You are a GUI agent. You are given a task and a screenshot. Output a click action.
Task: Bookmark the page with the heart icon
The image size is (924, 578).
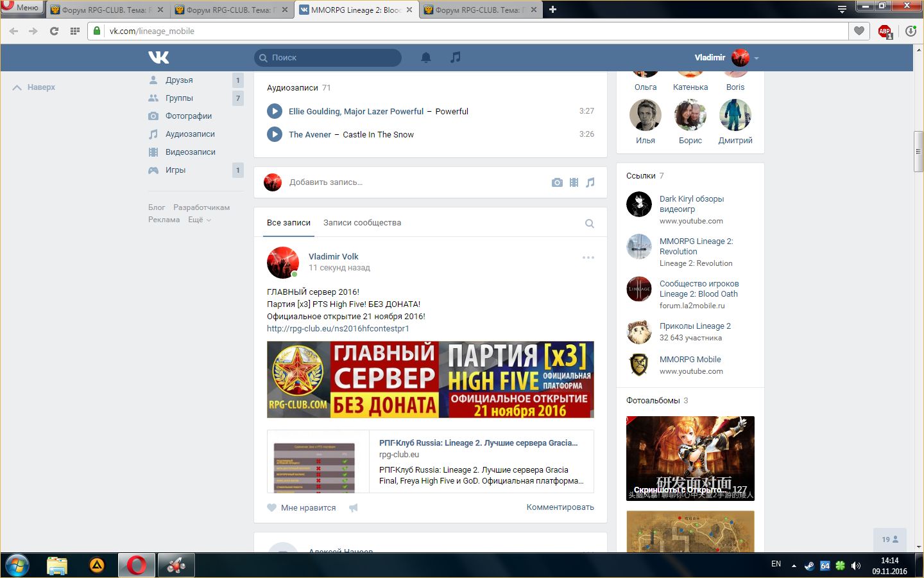coord(859,31)
